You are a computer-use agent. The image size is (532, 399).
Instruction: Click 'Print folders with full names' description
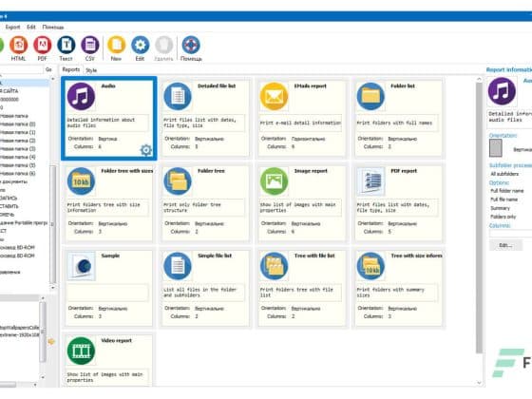394,123
